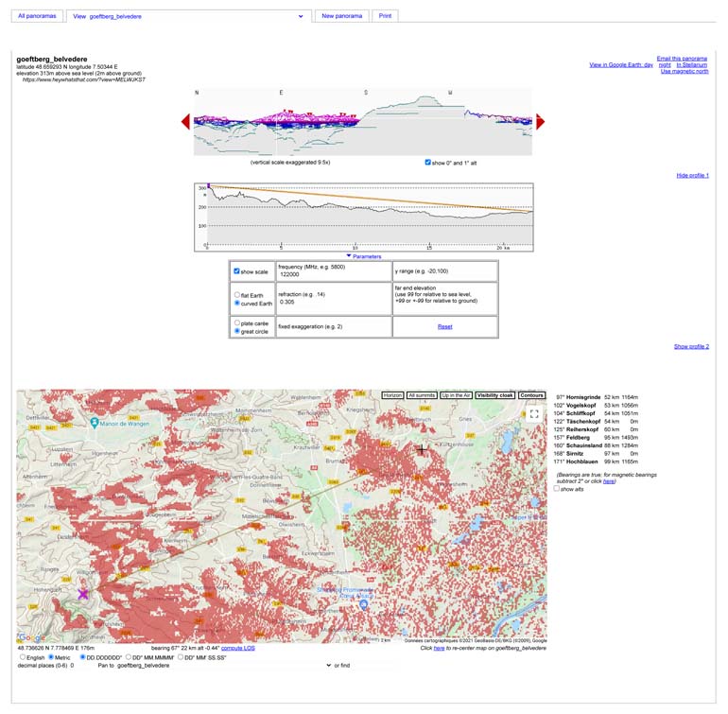Click the black crosshair target on map
728x714 pixels.
pos(422,450)
